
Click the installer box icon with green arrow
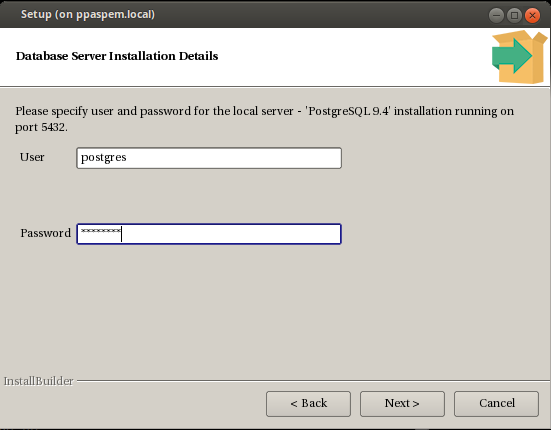pos(519,57)
